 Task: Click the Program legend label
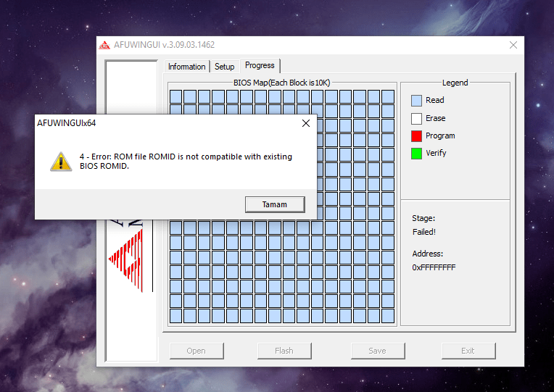coord(440,136)
